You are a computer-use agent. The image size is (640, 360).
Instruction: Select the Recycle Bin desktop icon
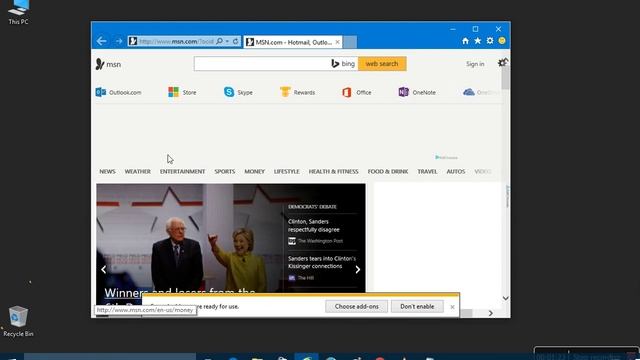[x=18, y=322]
